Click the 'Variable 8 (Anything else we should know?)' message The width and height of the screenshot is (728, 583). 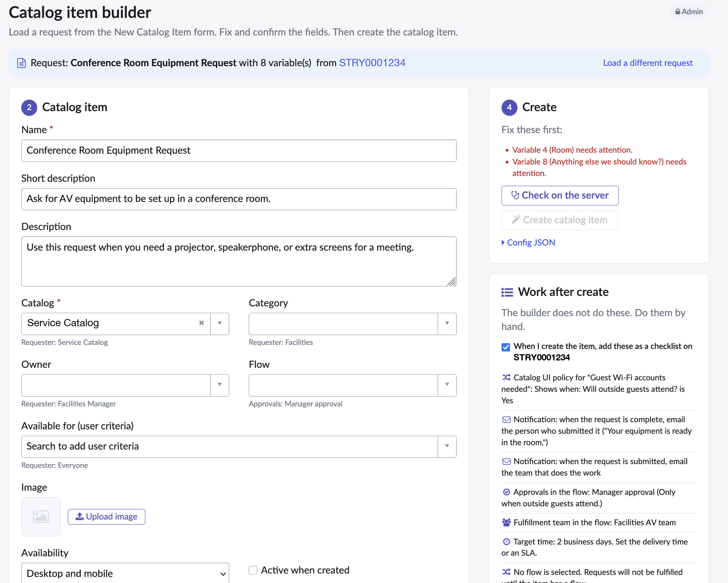[599, 167]
